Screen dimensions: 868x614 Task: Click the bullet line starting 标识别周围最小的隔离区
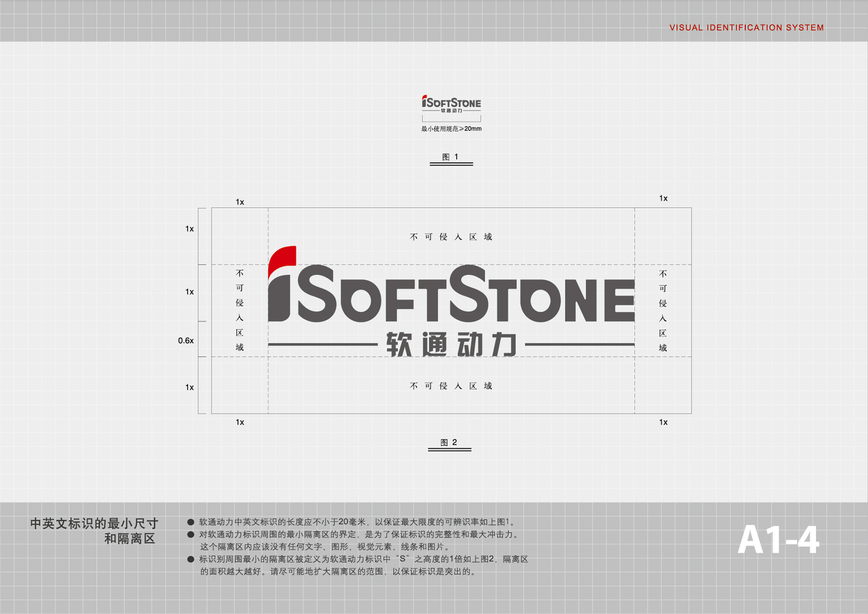(x=358, y=559)
